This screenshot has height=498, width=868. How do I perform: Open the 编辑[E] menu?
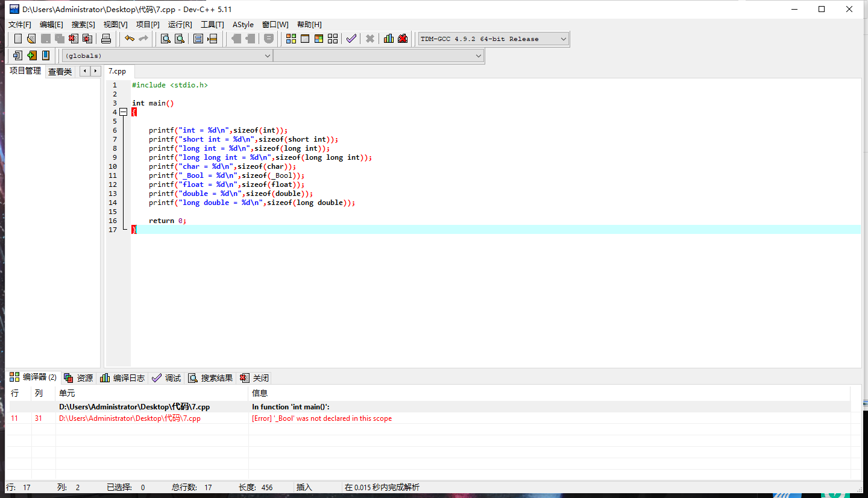pos(51,24)
